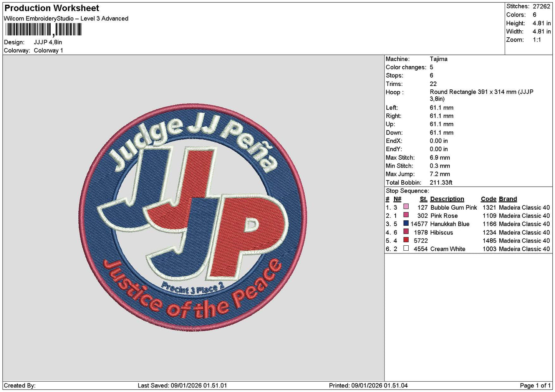Click the Hanukkah Blue color swatch
This screenshot has height=392, width=555.
point(406,223)
